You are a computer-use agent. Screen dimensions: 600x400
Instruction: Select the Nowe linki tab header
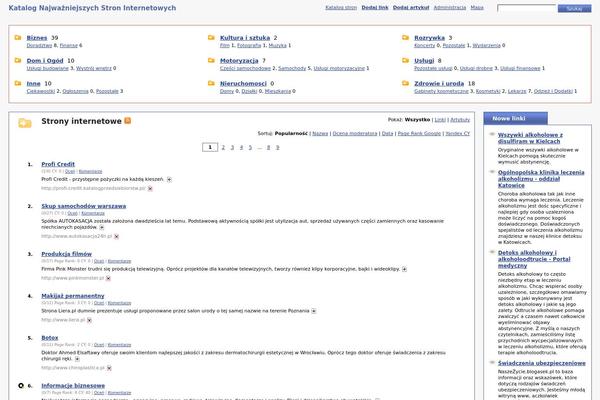click(515, 119)
